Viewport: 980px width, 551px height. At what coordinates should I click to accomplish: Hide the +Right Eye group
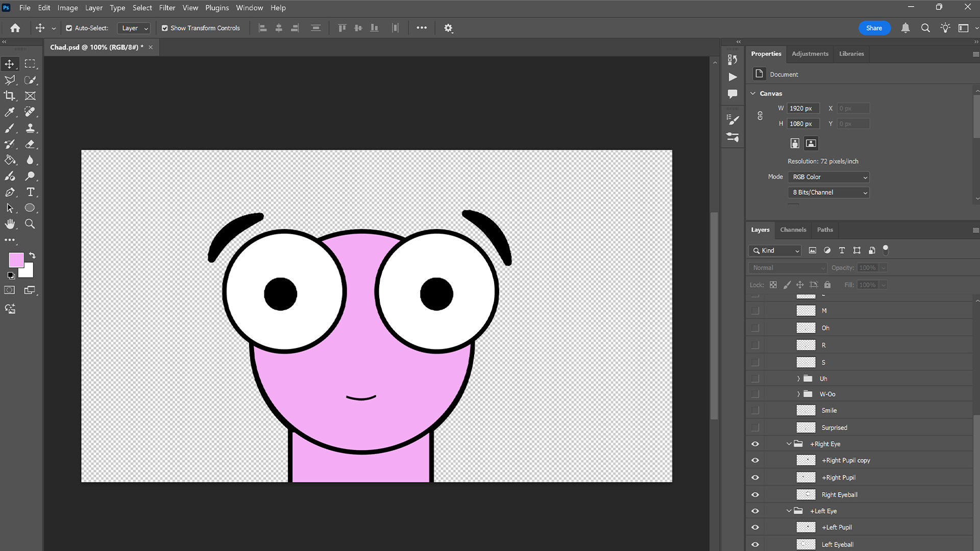click(755, 444)
